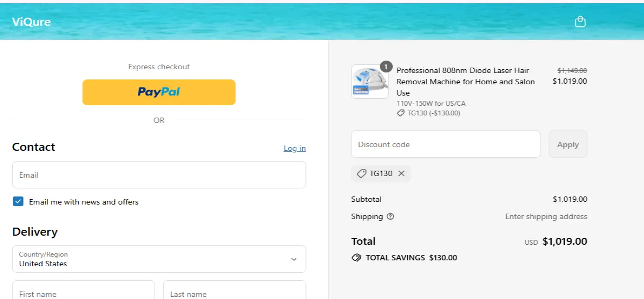Click the TG130 tag icon under product

400,113
